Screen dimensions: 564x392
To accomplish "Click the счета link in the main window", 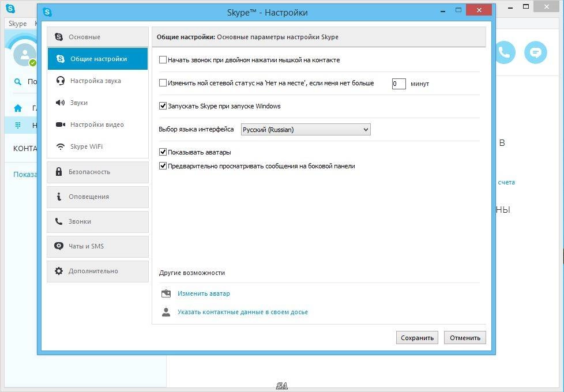I will click(506, 182).
